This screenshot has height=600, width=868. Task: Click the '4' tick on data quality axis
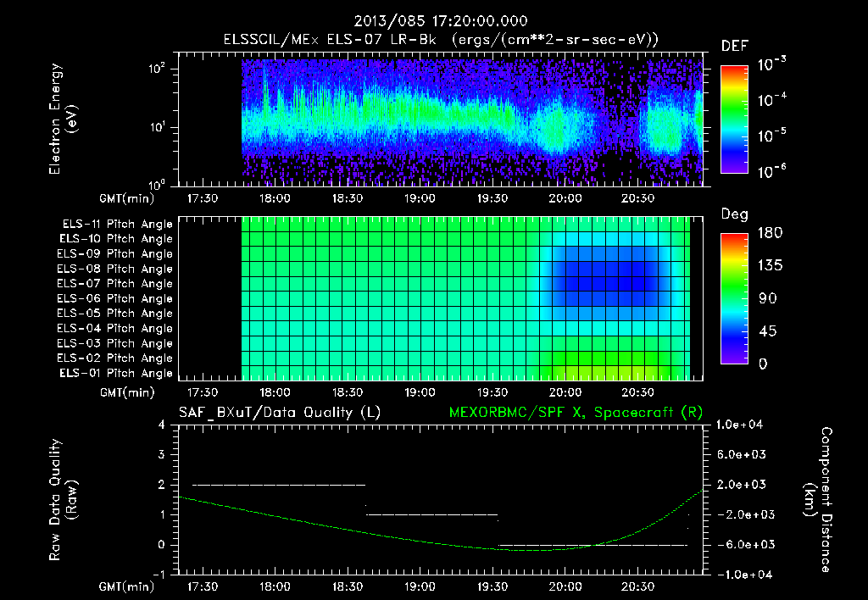[162, 425]
